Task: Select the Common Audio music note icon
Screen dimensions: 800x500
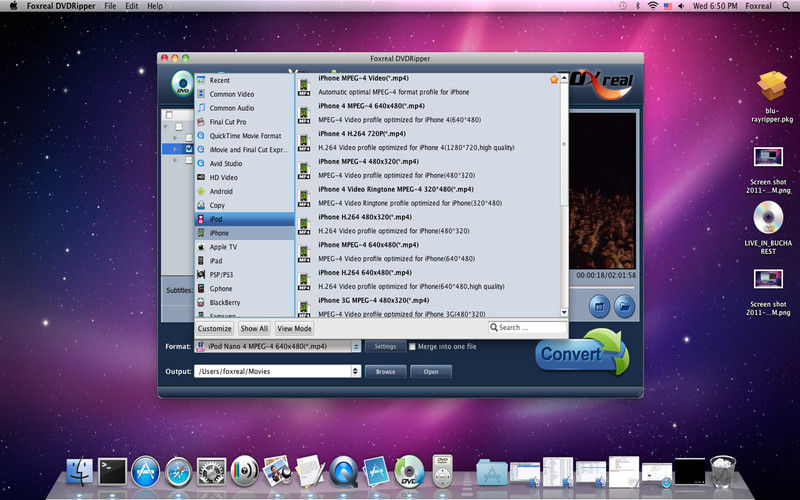Action: (x=201, y=108)
